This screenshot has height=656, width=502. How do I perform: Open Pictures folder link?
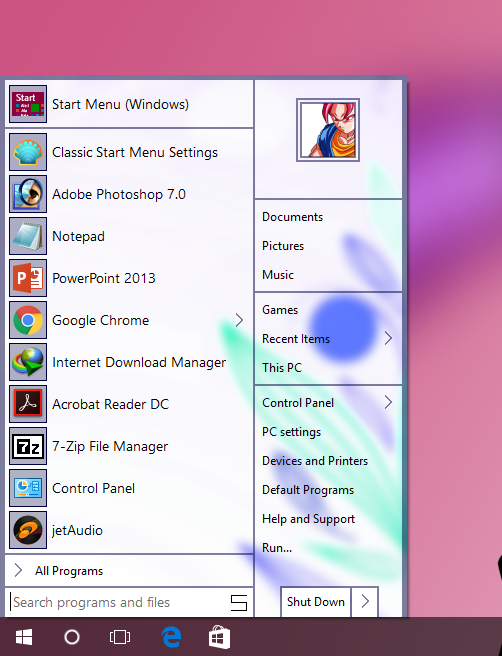coord(283,246)
